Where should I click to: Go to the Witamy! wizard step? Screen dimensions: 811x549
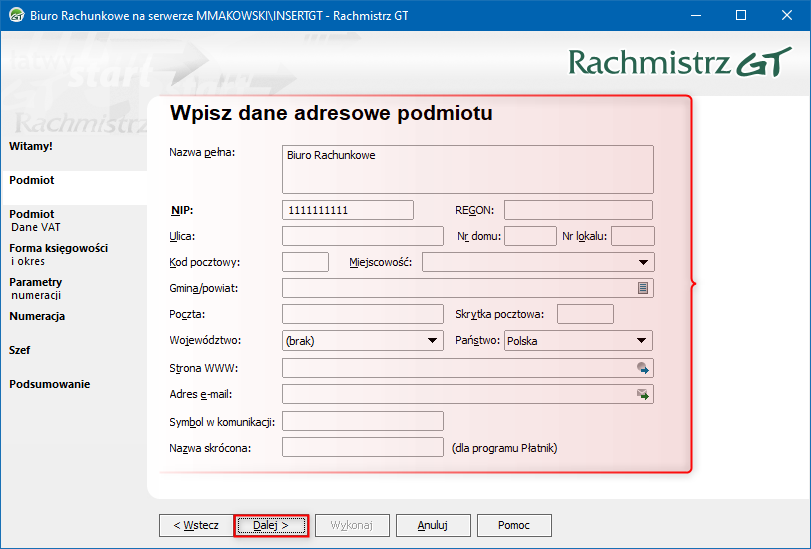click(x=31, y=146)
